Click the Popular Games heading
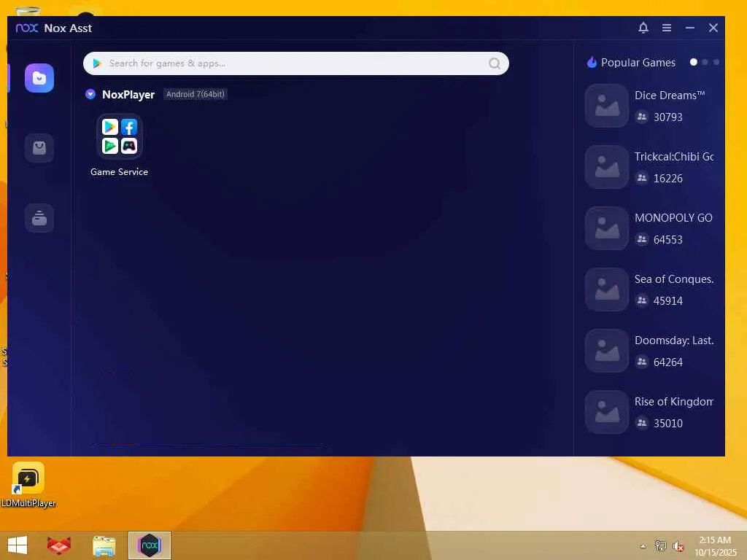747x560 pixels. 638,63
